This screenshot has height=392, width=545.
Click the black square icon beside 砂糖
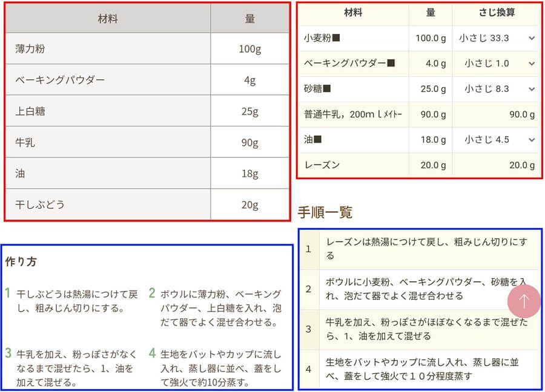pos(327,89)
